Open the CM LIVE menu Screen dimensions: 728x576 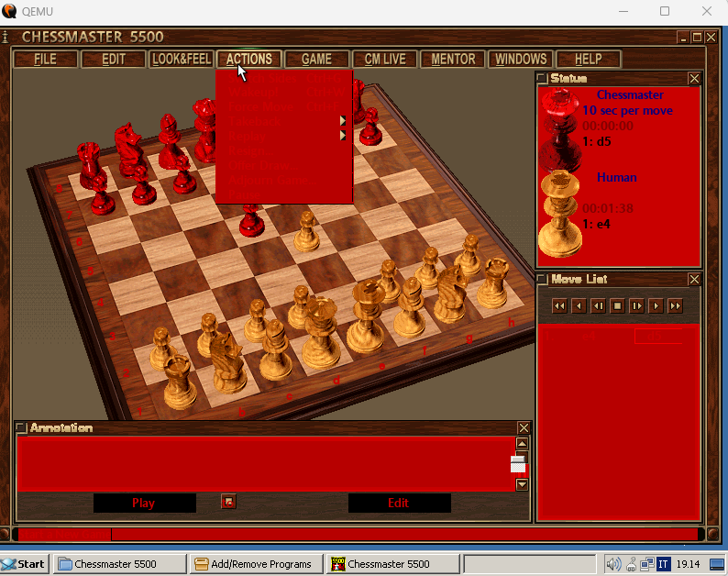coord(385,59)
